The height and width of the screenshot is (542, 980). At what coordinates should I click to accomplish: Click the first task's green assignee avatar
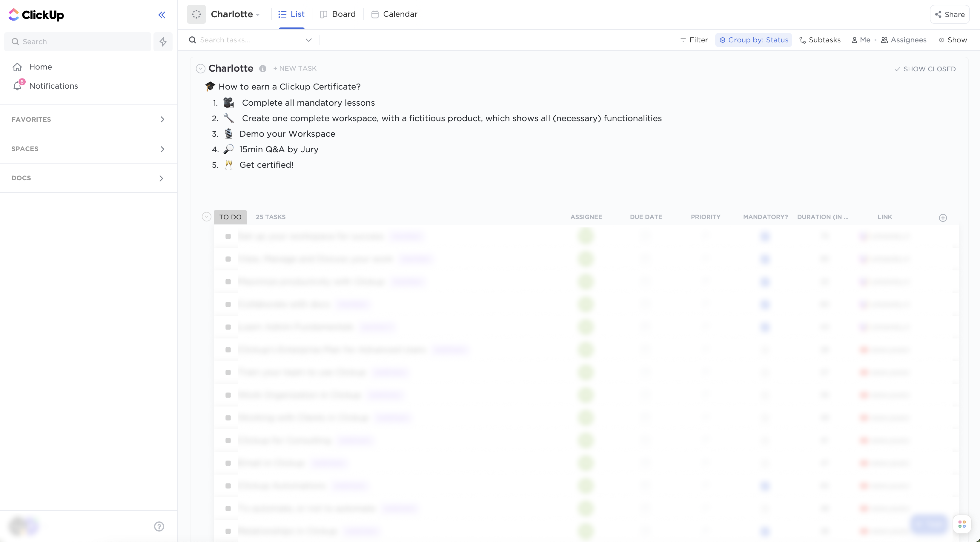[x=586, y=236]
